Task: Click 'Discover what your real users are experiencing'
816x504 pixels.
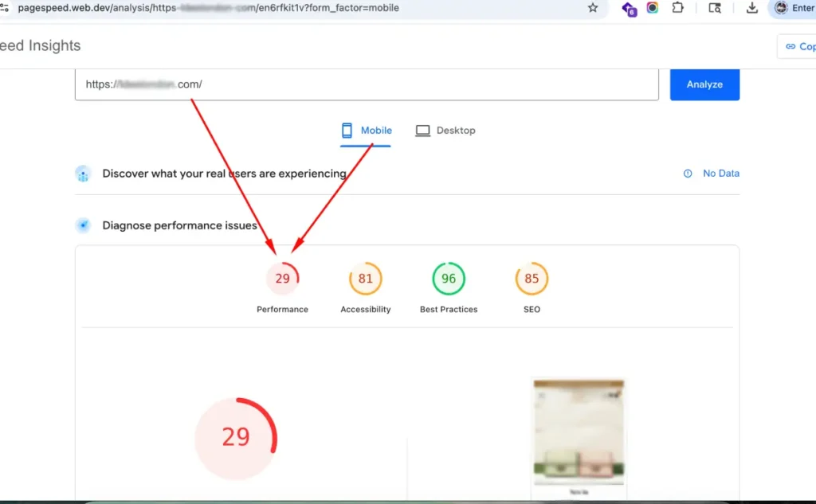Action: tap(224, 174)
